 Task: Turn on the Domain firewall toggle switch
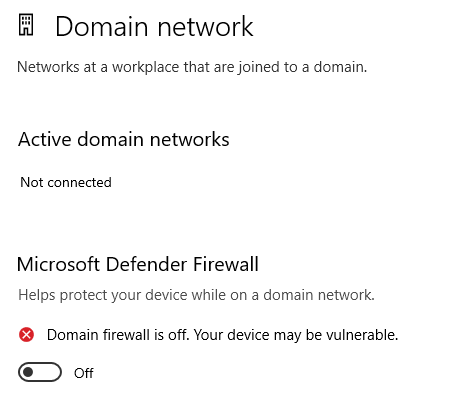coord(40,372)
